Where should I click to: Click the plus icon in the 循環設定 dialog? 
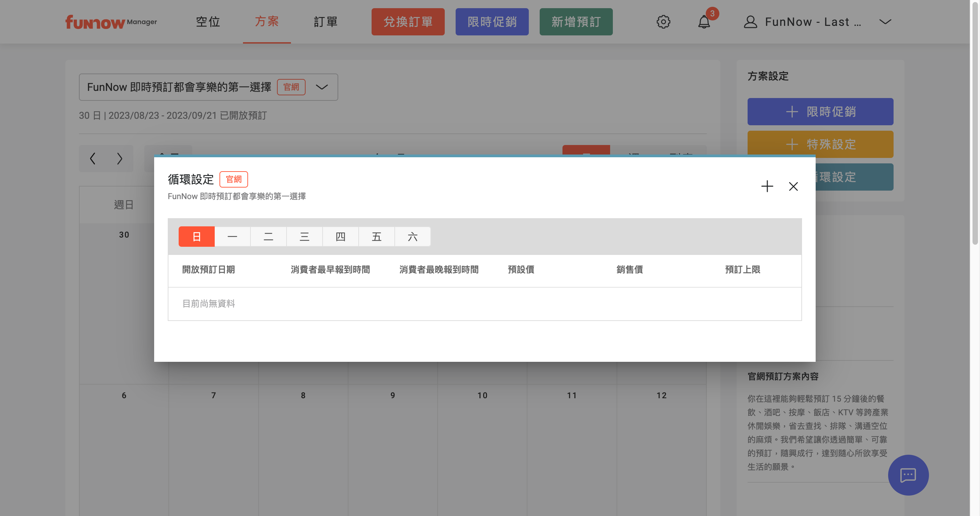(x=767, y=186)
